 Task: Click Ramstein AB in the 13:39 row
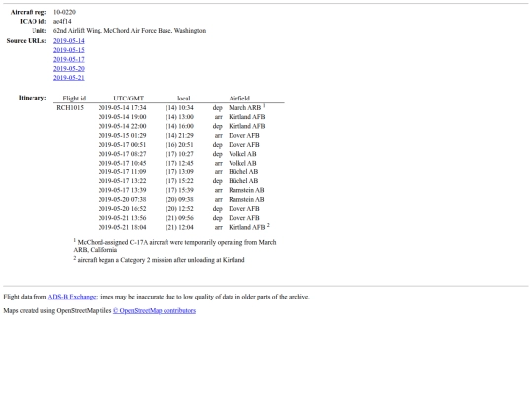click(246, 191)
